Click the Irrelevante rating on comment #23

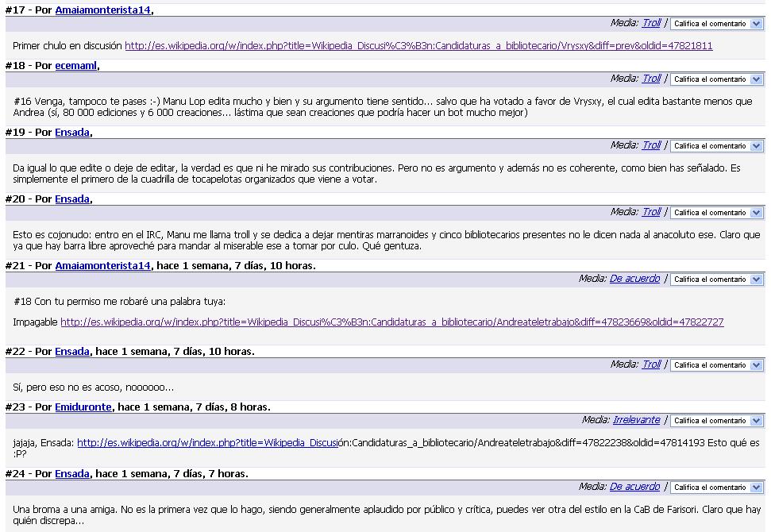pos(636,420)
